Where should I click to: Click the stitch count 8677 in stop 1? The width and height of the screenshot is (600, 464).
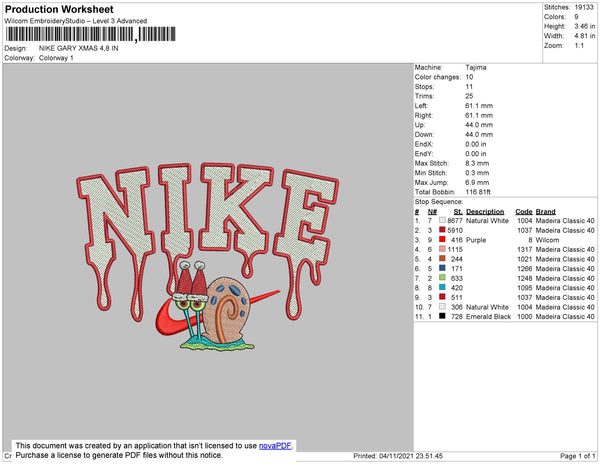(455, 221)
